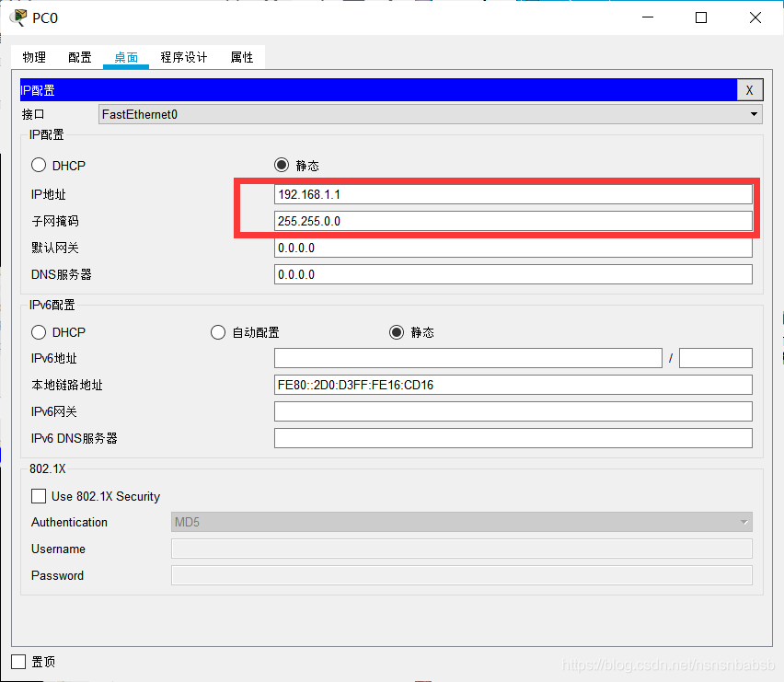Select the 桌面 tab

coord(126,57)
